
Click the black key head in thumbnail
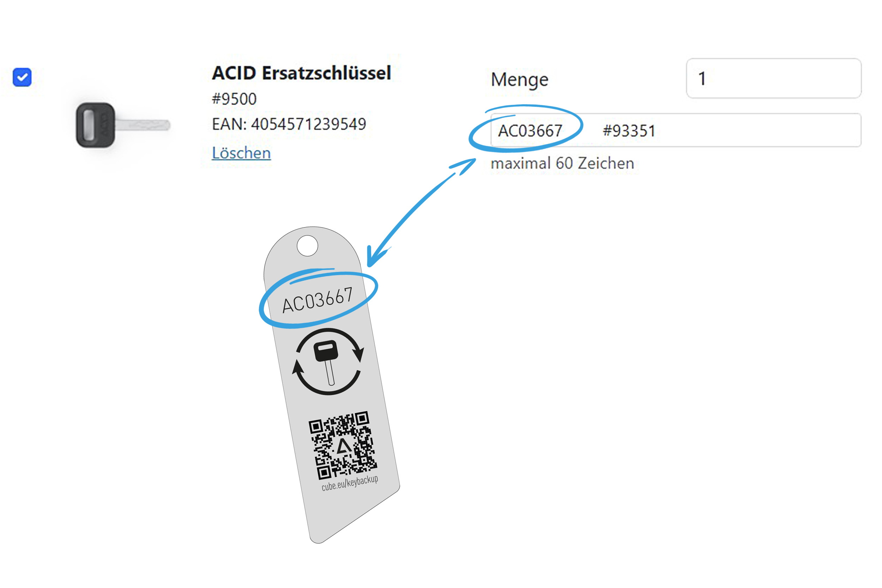point(95,125)
